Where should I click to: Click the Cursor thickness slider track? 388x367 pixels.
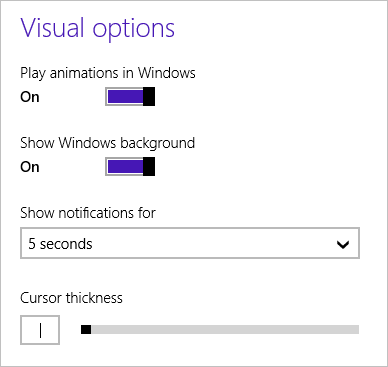(x=220, y=329)
